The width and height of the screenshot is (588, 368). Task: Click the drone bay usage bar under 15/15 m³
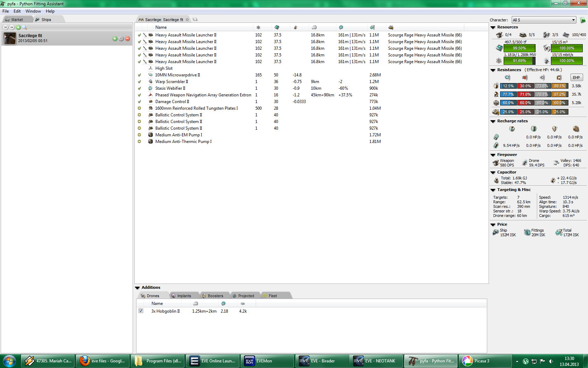(x=567, y=48)
